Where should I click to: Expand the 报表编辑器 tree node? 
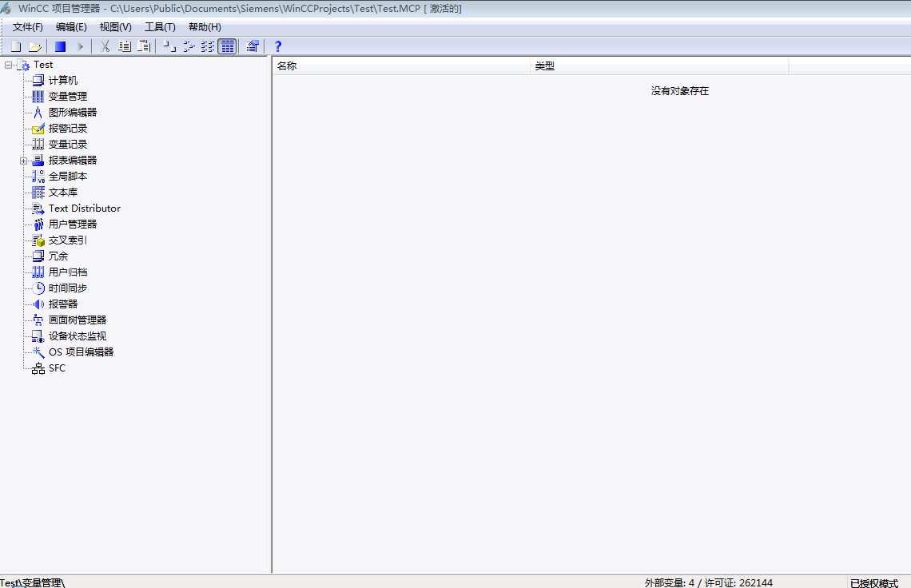point(23,161)
